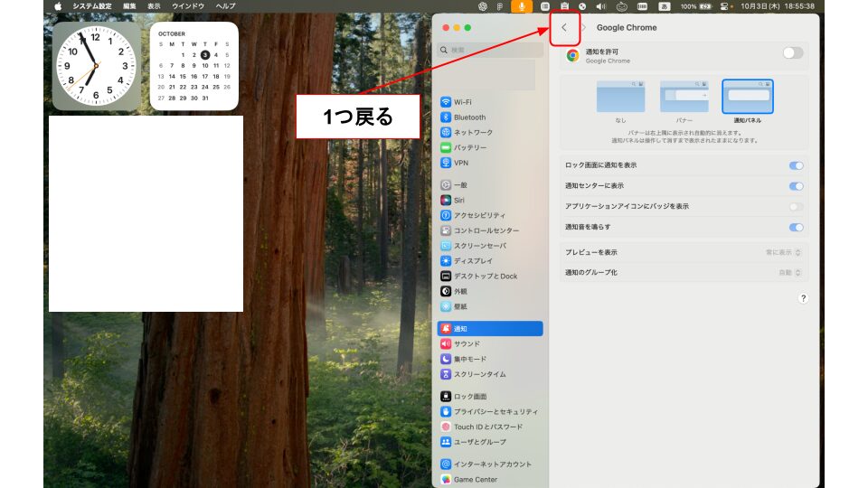Click the back chevron arrow
868x488 pixels.
pyautogui.click(x=564, y=28)
